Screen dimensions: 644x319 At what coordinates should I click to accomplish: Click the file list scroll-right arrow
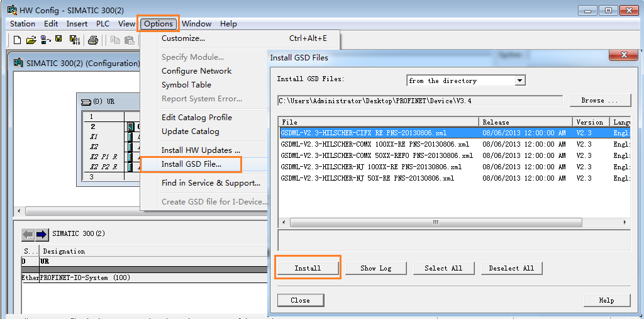(625, 222)
